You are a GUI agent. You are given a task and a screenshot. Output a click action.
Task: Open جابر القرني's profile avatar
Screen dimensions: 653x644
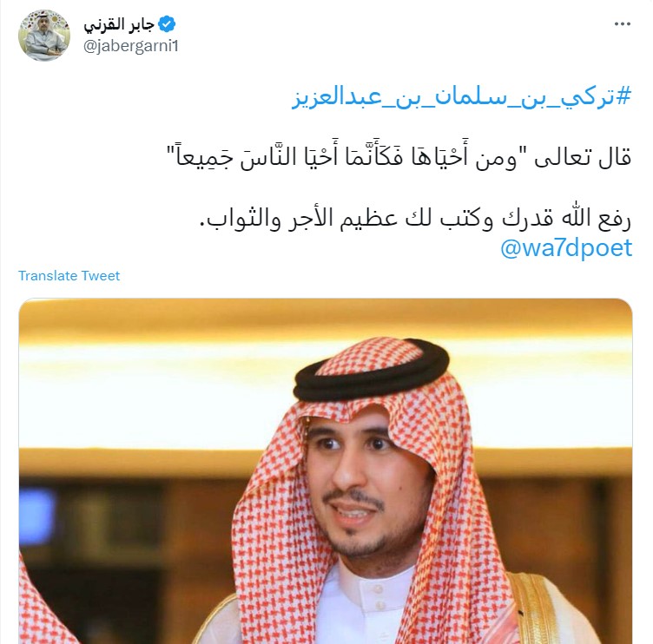click(x=44, y=36)
